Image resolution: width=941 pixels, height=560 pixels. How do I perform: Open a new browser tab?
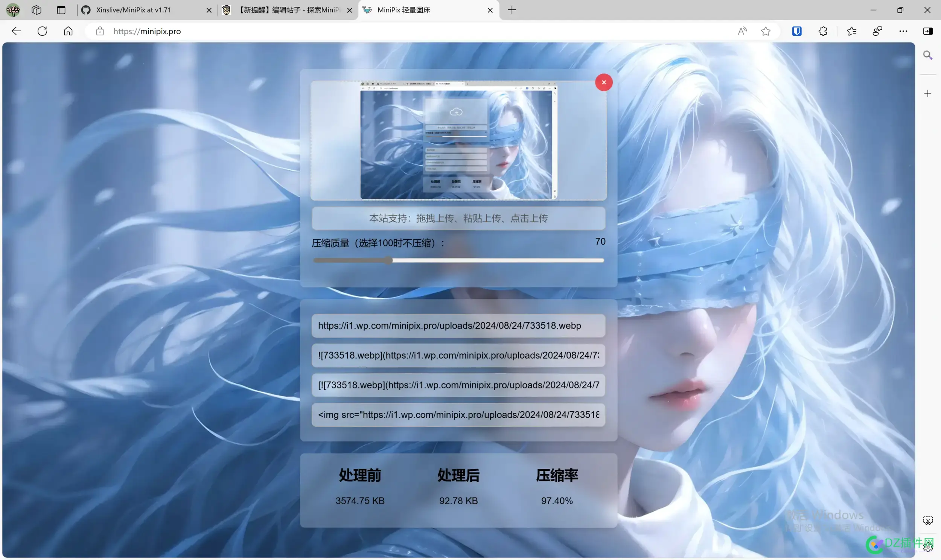point(512,10)
